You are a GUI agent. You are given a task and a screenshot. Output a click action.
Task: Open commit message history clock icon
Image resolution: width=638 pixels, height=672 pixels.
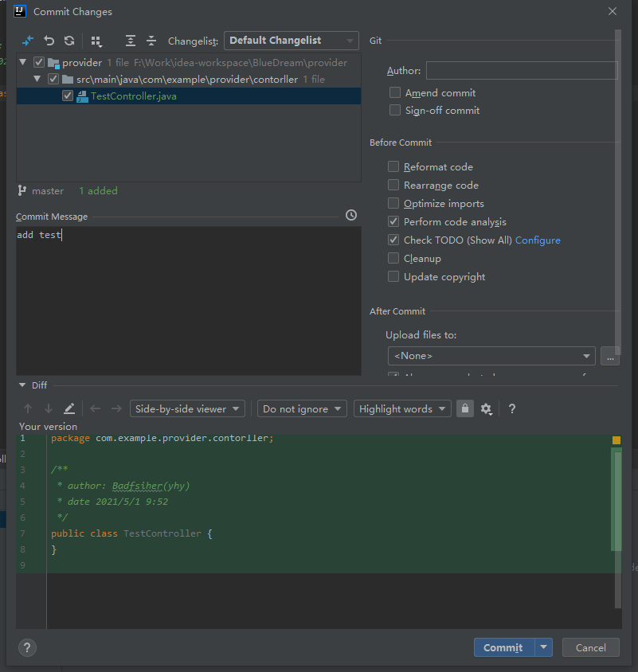(351, 215)
